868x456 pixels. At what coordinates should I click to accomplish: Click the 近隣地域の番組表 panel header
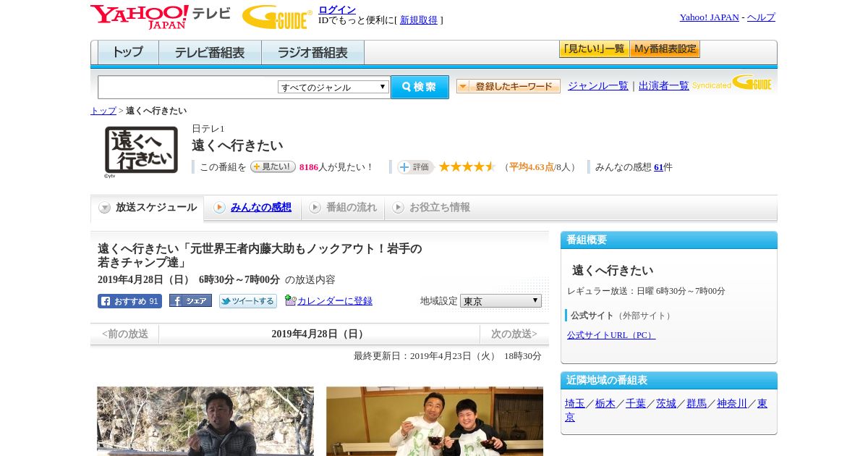tap(669, 381)
